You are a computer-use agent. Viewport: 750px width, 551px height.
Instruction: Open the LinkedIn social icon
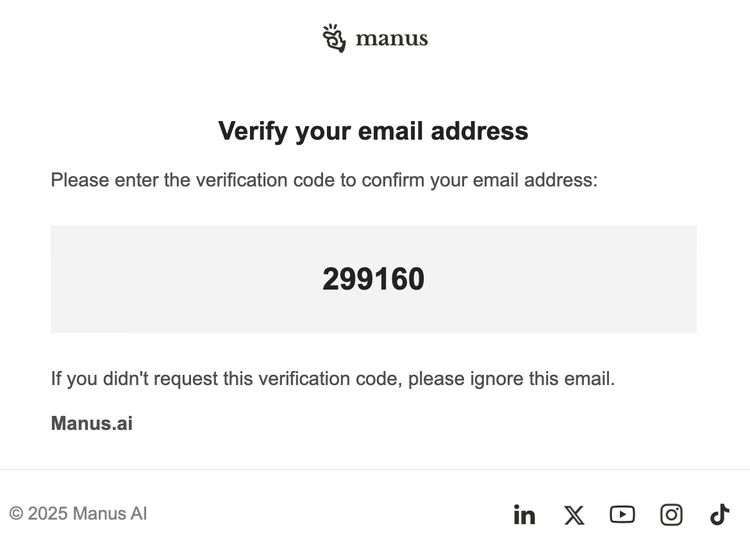coord(524,515)
